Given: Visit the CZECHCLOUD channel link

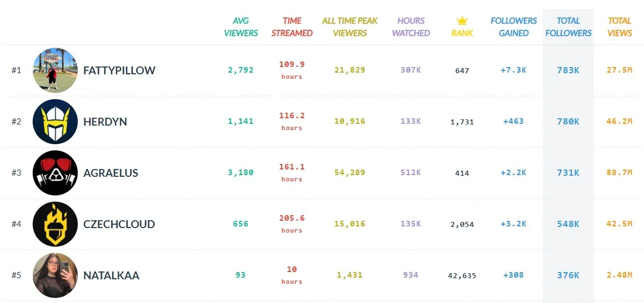Looking at the screenshot, I should coord(119,224).
